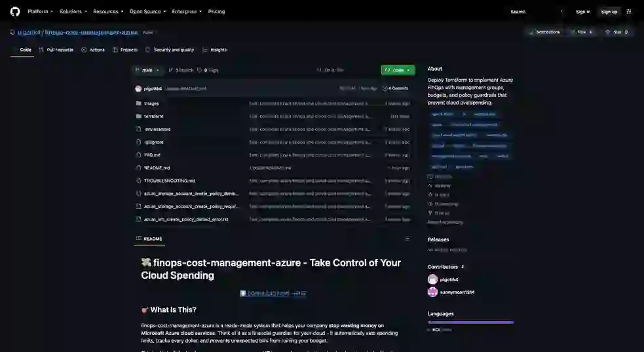Screen dimensions: 644x352
Task: Open the terraform folder
Action: coord(153,116)
